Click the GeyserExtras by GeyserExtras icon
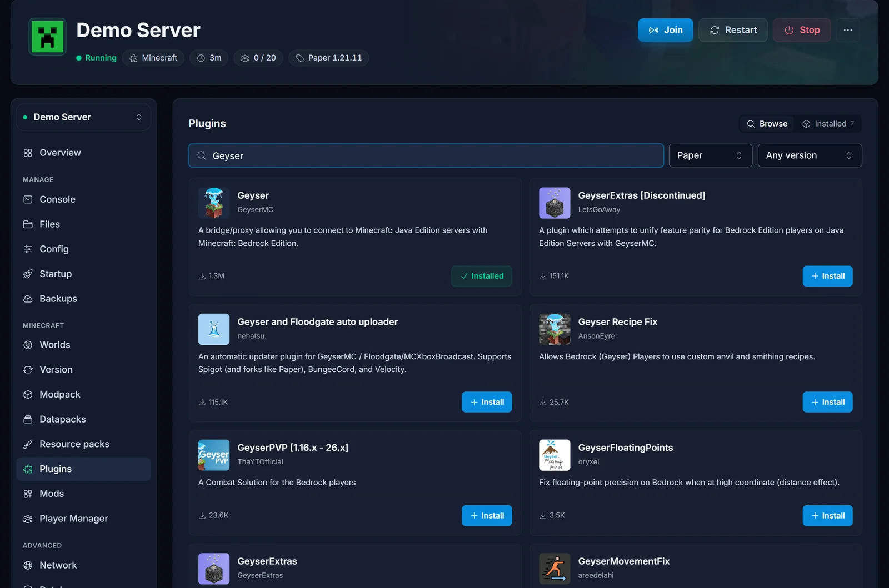 214,569
